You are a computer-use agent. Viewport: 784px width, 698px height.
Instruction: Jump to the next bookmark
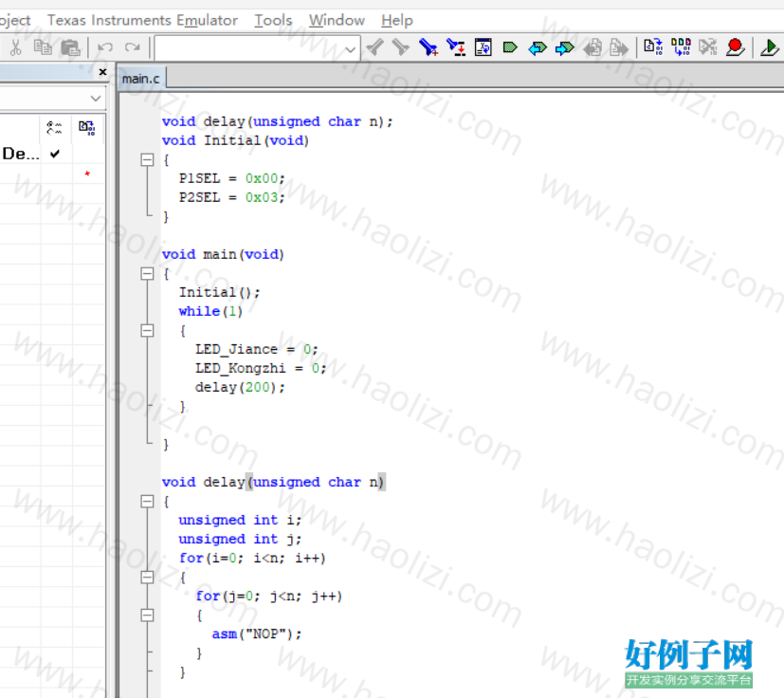coord(565,48)
